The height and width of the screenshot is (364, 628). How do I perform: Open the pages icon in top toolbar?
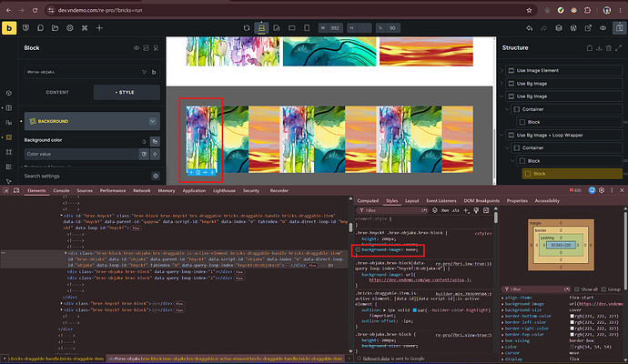[x=40, y=28]
